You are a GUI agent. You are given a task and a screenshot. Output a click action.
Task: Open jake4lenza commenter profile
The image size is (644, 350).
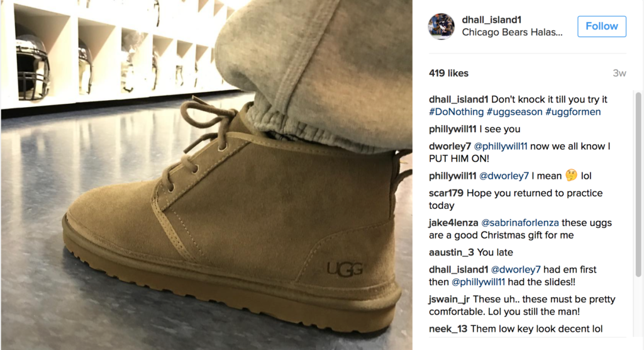click(453, 223)
